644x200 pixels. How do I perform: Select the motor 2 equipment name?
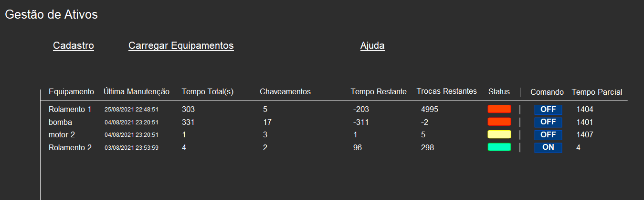point(62,135)
